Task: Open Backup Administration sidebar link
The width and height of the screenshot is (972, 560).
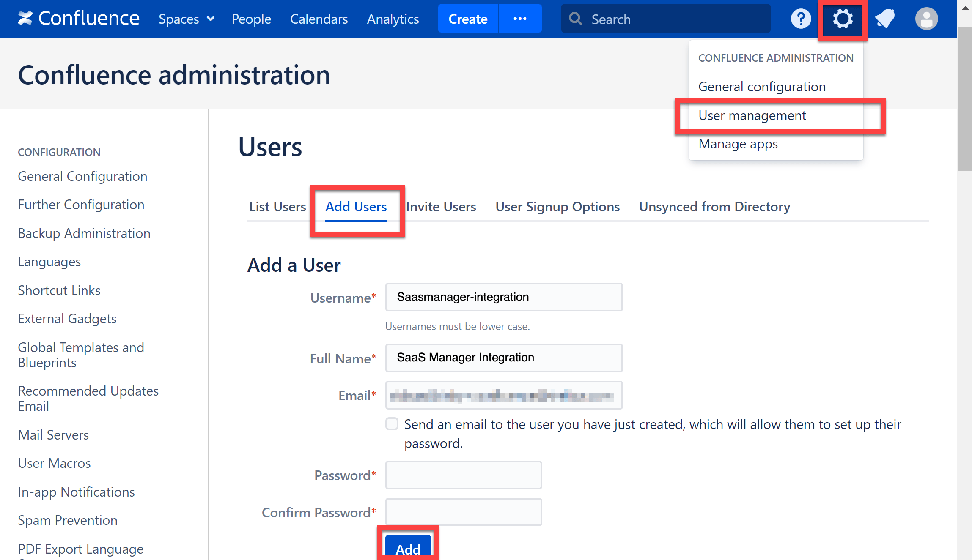Action: click(x=84, y=233)
